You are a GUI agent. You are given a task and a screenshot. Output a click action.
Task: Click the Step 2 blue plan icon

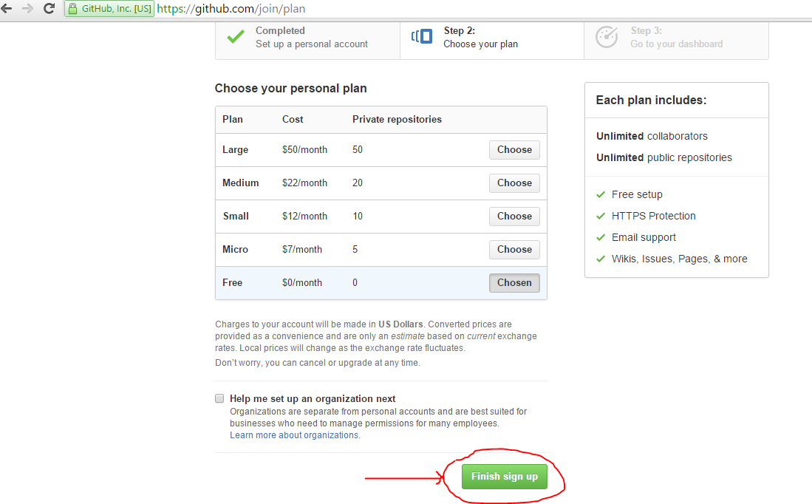coord(421,35)
